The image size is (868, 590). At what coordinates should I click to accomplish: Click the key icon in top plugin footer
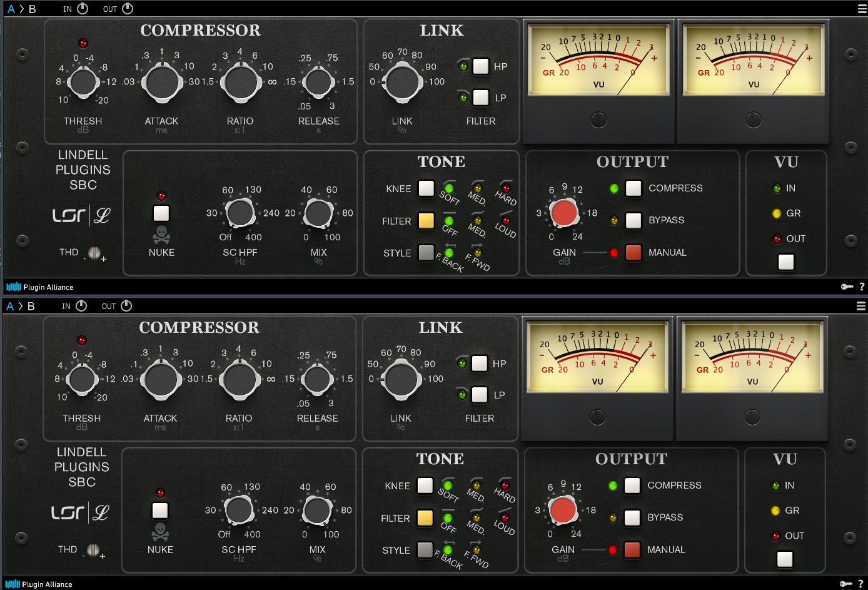pyautogui.click(x=847, y=287)
